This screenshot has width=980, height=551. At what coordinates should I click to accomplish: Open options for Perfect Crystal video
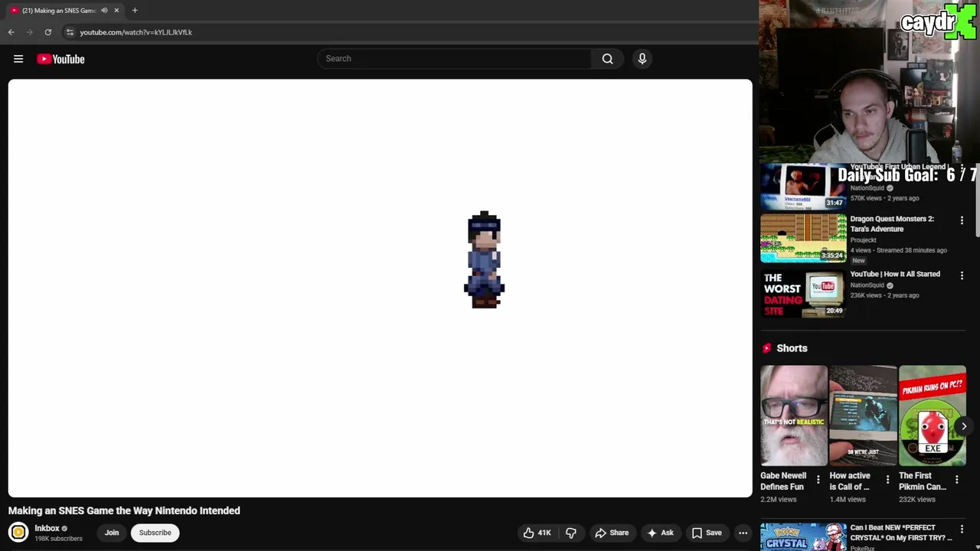tap(962, 529)
